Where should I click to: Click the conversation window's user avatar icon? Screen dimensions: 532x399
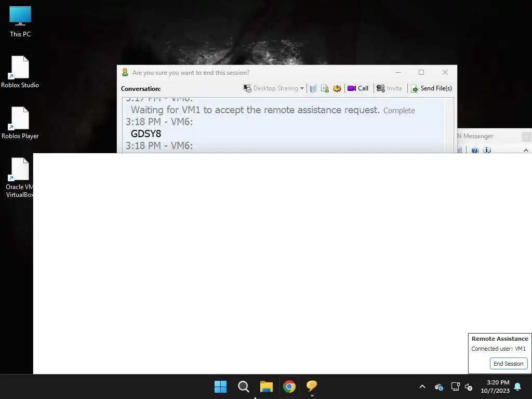(125, 72)
